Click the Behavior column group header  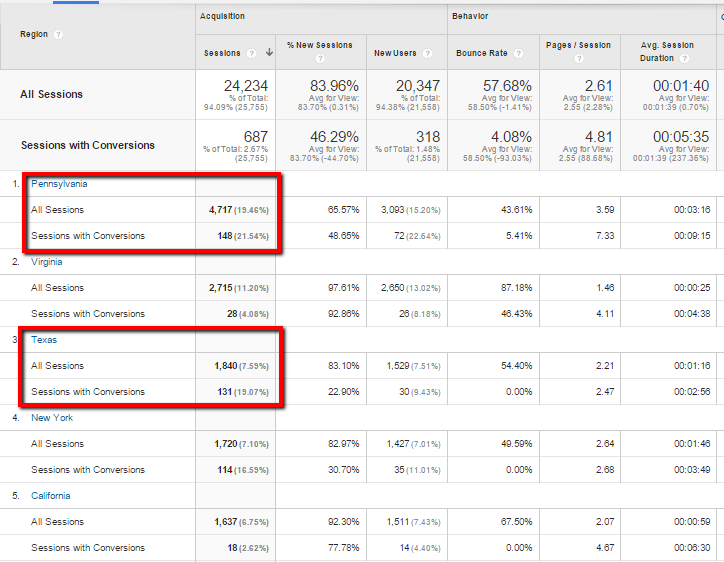472,17
